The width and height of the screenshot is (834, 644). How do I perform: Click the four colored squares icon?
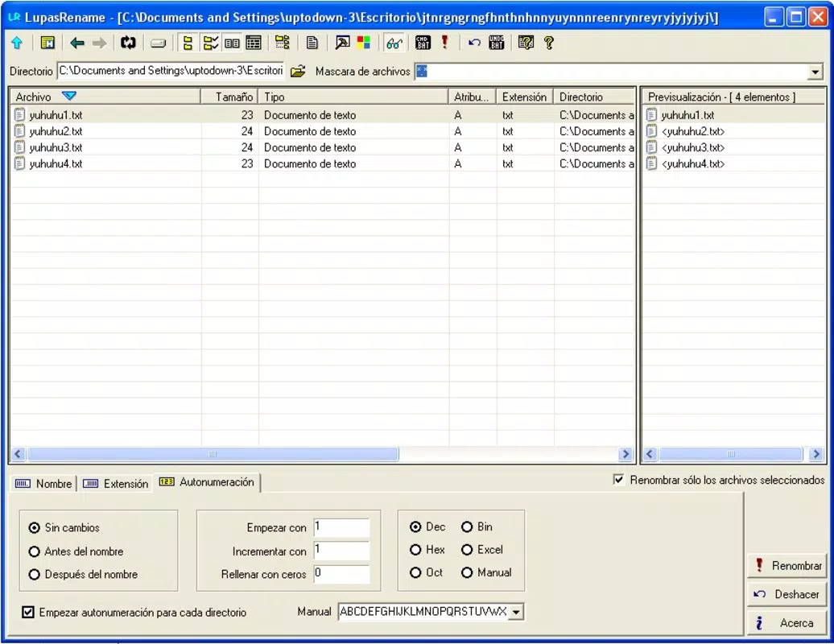pyautogui.click(x=364, y=43)
